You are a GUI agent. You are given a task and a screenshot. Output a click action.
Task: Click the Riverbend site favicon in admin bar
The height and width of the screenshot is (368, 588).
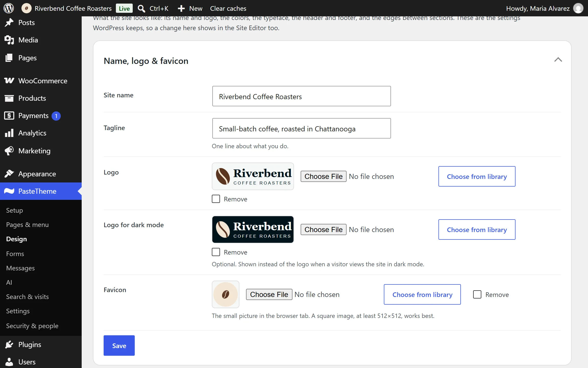pos(27,8)
